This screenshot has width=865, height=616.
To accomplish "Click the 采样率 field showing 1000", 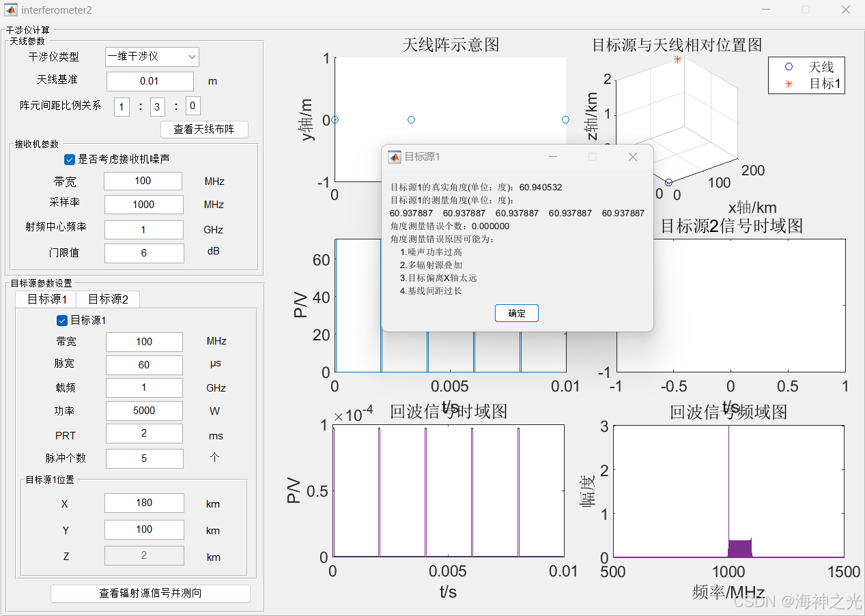I will tap(143, 204).
